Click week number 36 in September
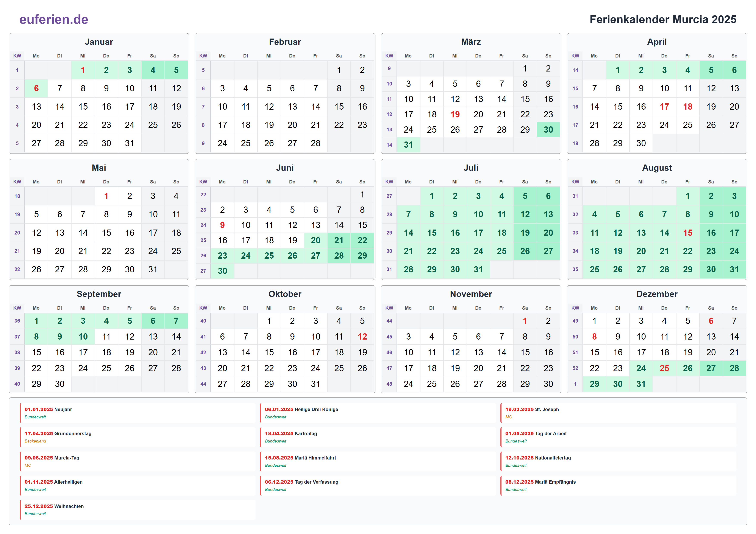 coord(17,321)
